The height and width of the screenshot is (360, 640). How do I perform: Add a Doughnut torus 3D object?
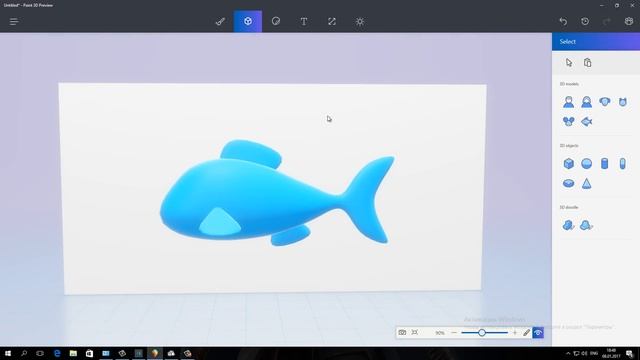tap(569, 183)
